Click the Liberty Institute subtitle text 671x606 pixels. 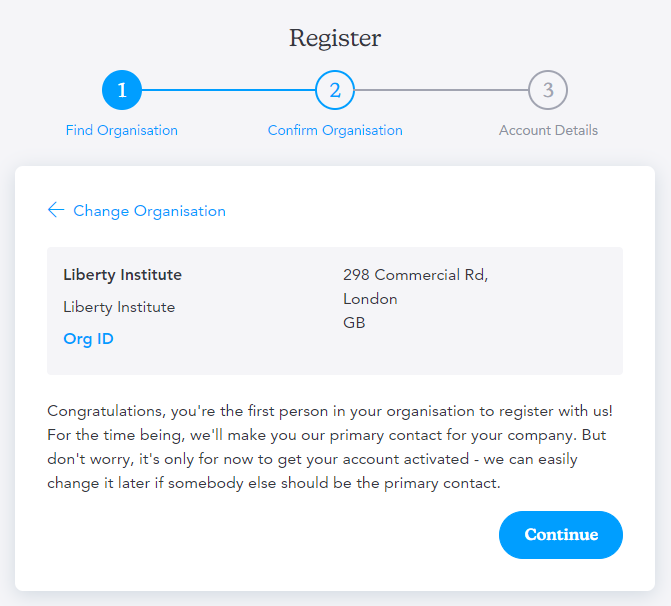(x=119, y=307)
